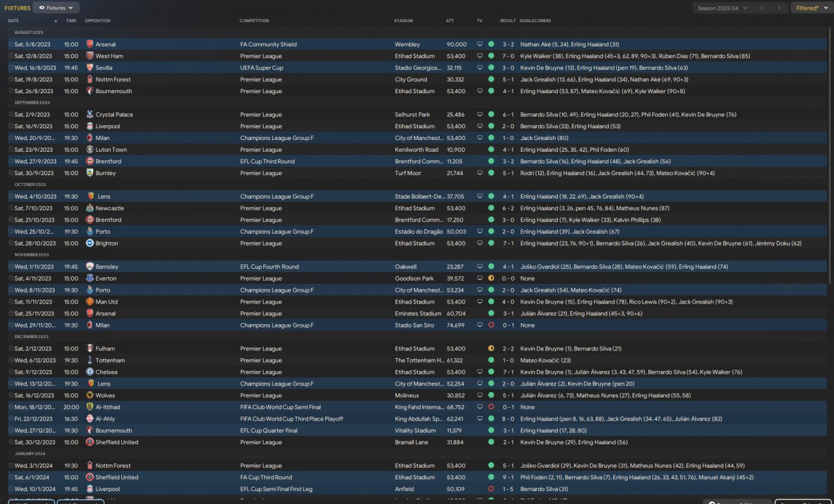Open the UEFA Super Cup competition link
Viewport: 834px width, 504px height.
click(262, 68)
